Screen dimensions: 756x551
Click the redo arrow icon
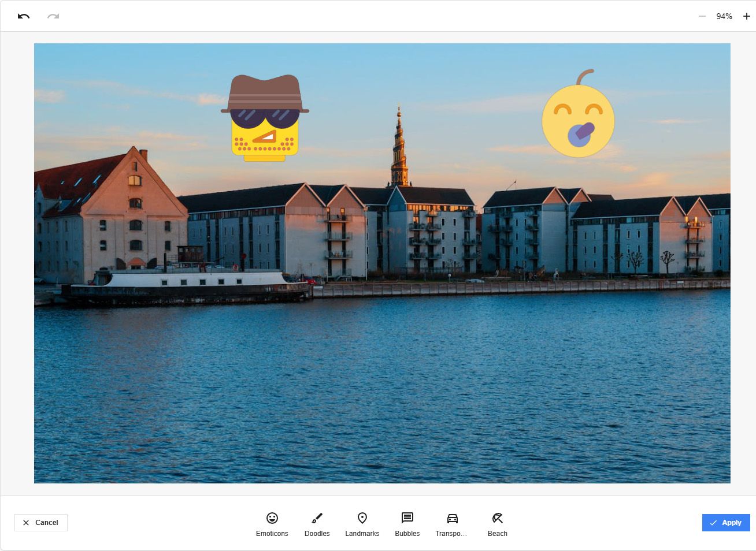point(53,16)
